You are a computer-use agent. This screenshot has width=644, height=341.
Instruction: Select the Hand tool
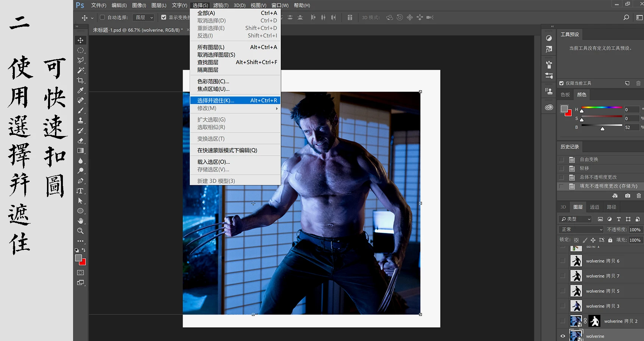tap(80, 221)
